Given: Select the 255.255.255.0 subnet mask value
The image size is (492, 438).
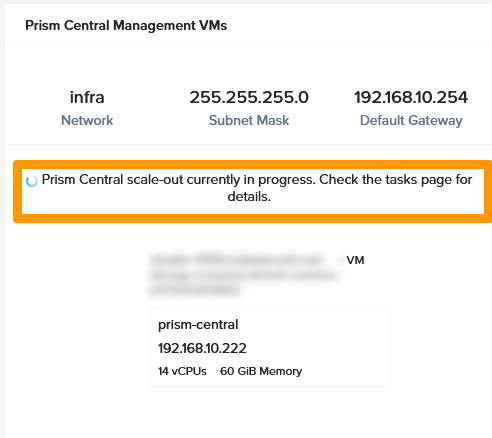Looking at the screenshot, I should 249,97.
